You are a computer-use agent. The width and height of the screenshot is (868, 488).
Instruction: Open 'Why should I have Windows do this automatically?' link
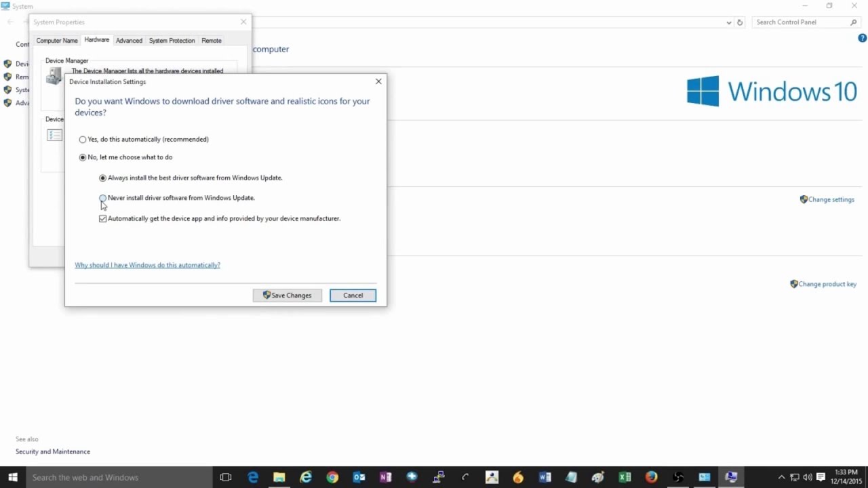pos(147,265)
